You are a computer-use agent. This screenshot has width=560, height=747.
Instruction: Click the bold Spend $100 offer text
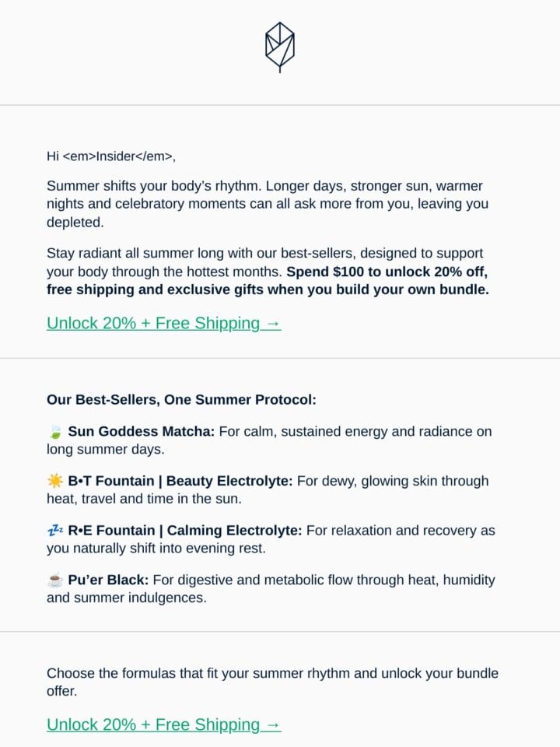click(268, 281)
